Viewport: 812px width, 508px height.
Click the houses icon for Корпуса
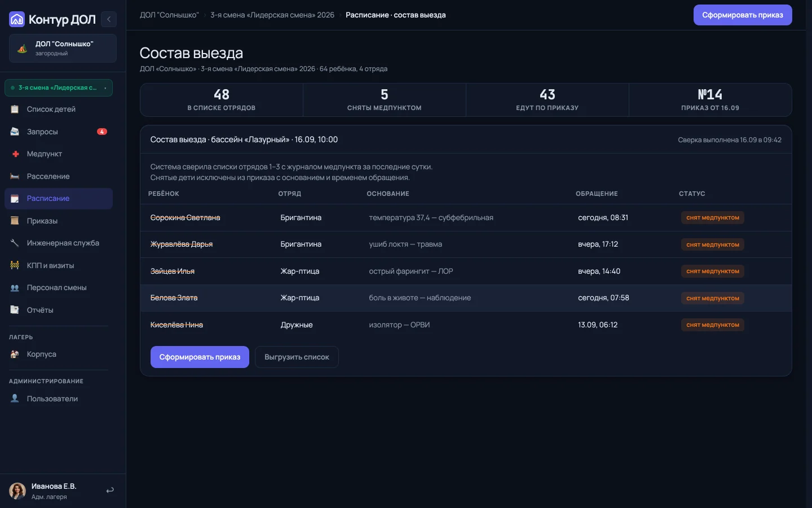click(15, 354)
